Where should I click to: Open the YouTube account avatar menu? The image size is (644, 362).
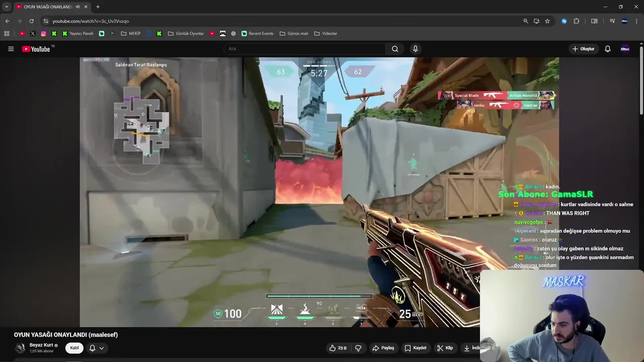tap(625, 49)
